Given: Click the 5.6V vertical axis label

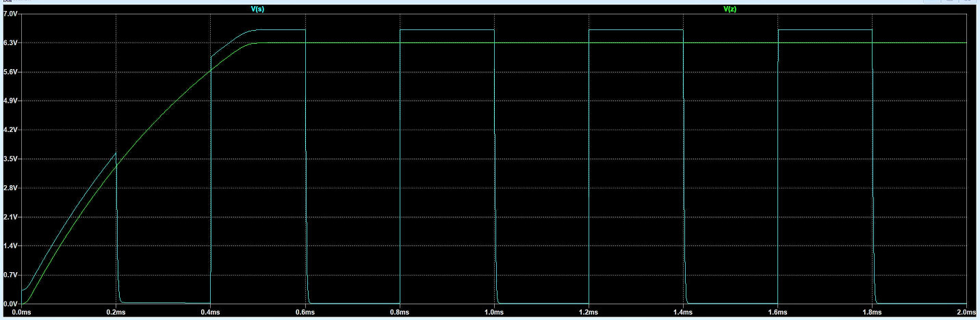Looking at the screenshot, I should click(11, 72).
